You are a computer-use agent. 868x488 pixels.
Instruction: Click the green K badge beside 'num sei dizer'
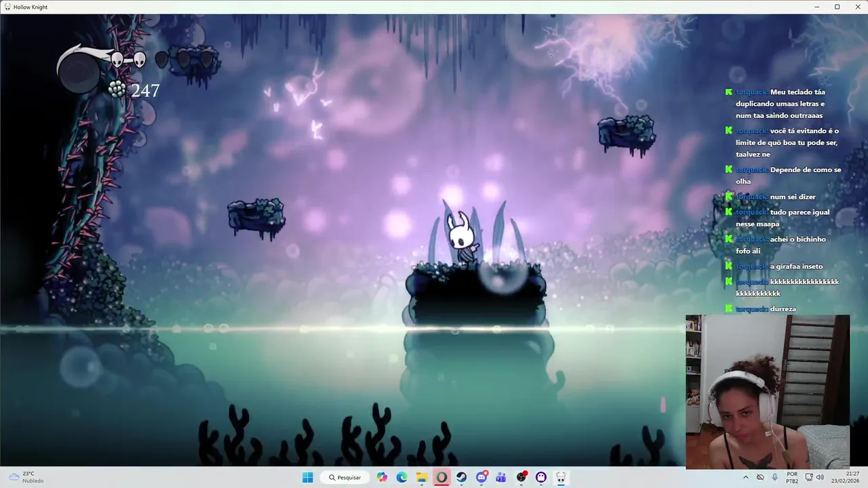729,197
